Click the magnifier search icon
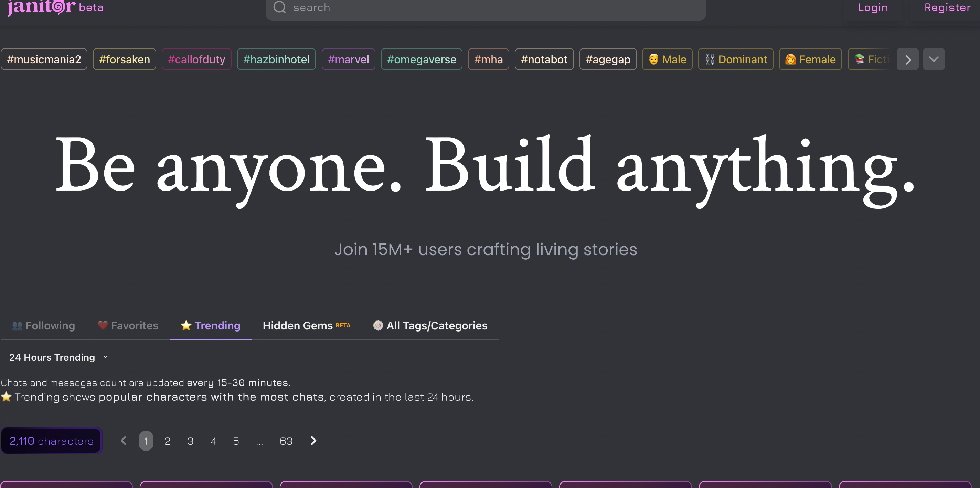The image size is (980, 488). click(280, 7)
